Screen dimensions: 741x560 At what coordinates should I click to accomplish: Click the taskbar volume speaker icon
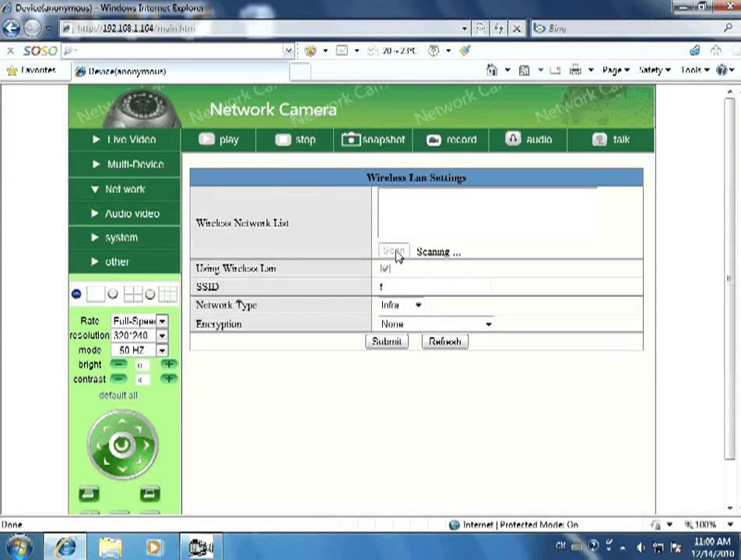tap(641, 547)
